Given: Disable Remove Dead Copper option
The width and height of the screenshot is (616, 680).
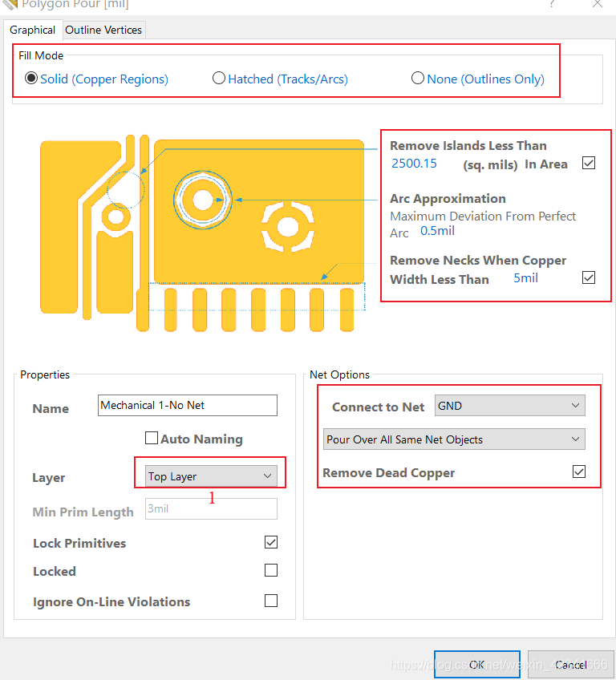Looking at the screenshot, I should tap(579, 472).
